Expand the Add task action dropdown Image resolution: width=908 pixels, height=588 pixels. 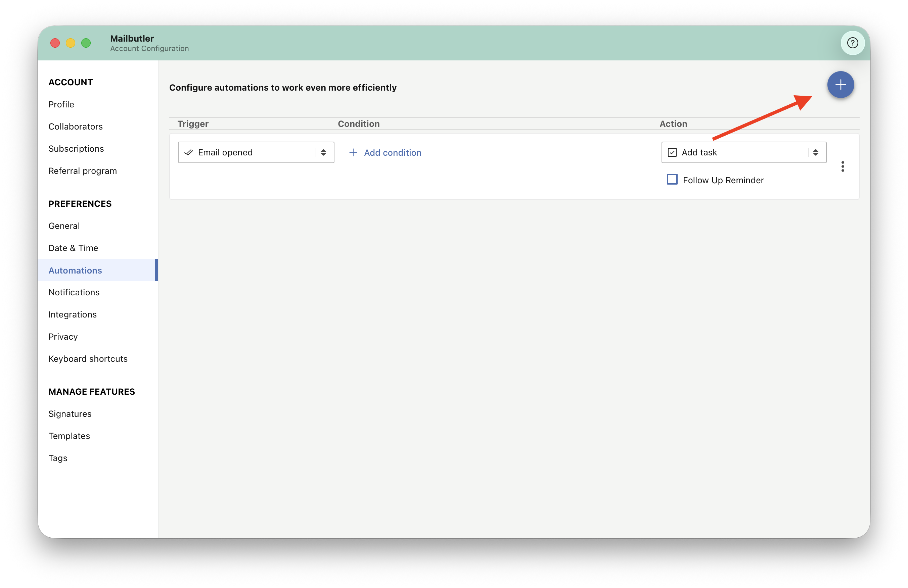743,152
